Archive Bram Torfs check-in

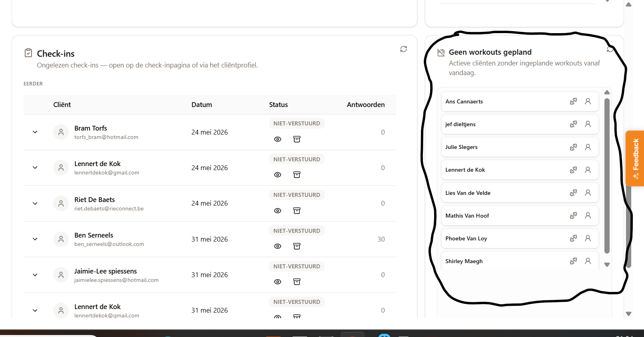pos(297,139)
